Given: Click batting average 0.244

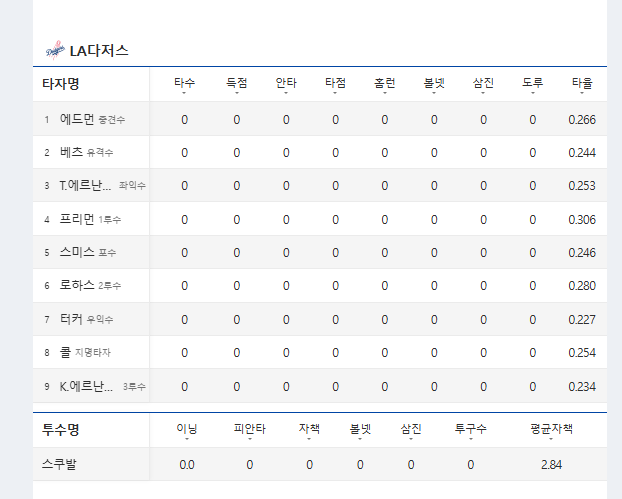Looking at the screenshot, I should (x=582, y=153).
